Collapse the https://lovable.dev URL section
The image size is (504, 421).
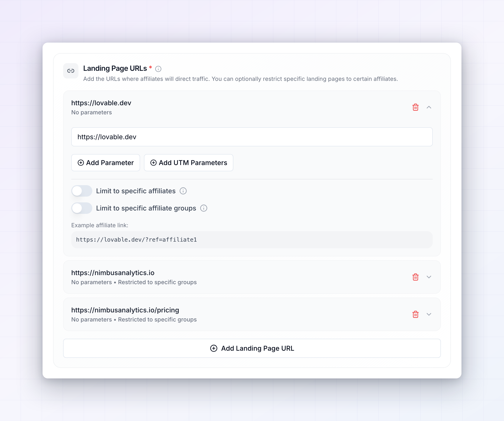429,107
